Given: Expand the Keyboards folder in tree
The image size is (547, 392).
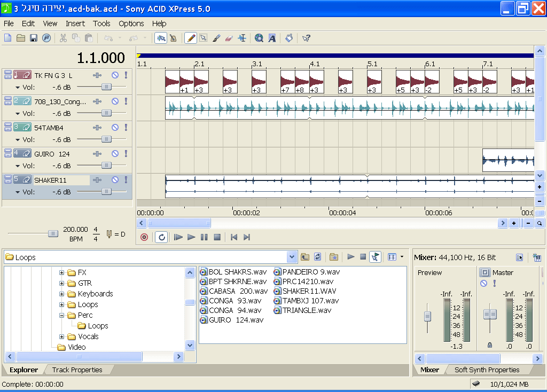Looking at the screenshot, I should (x=62, y=294).
